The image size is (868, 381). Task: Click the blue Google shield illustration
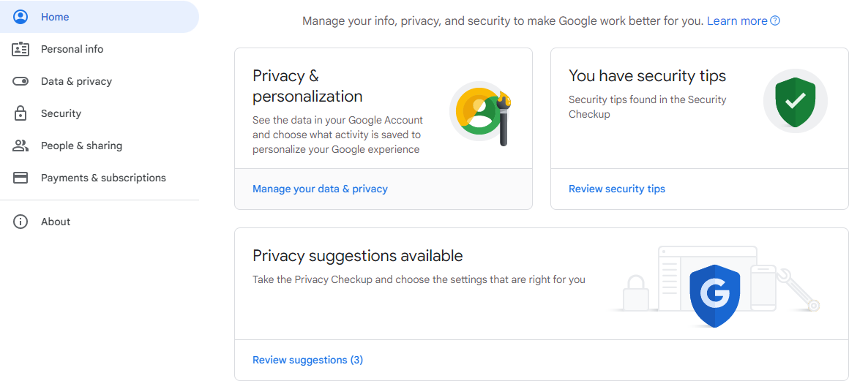[x=714, y=295]
